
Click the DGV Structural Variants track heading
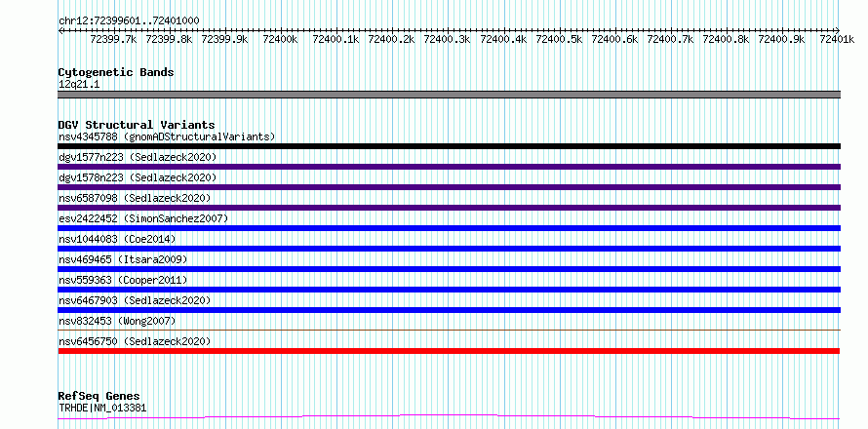[137, 125]
